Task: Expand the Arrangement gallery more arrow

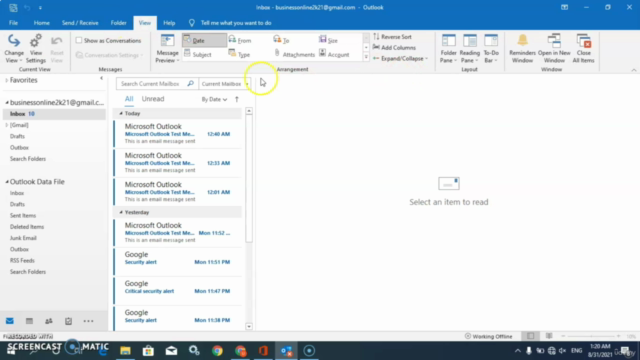Action: click(366, 58)
